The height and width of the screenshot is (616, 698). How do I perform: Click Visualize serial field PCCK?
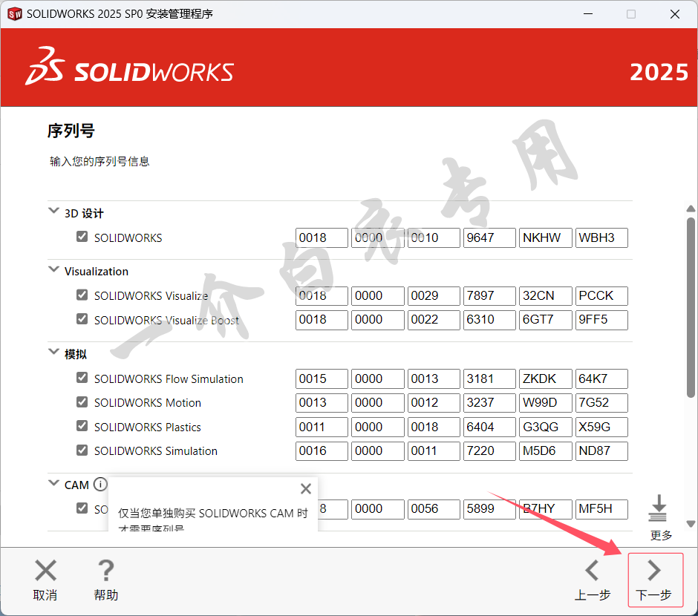point(602,296)
